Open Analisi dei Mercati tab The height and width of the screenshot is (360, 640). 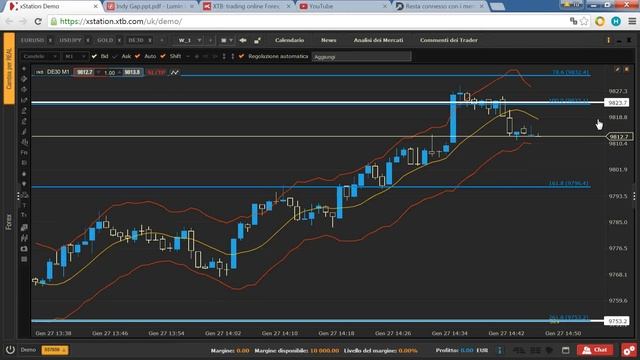(378, 40)
